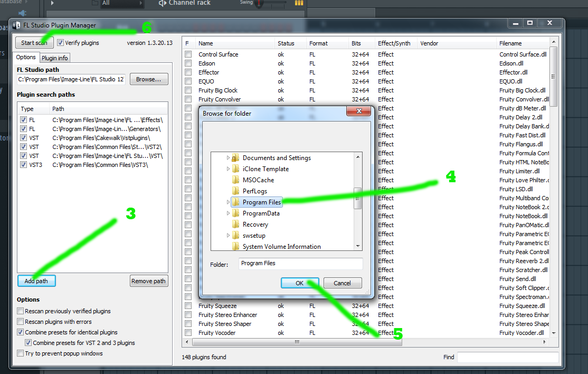This screenshot has width=588, height=374.
Task: Enable Try to prevent popup windows
Action: click(20, 353)
